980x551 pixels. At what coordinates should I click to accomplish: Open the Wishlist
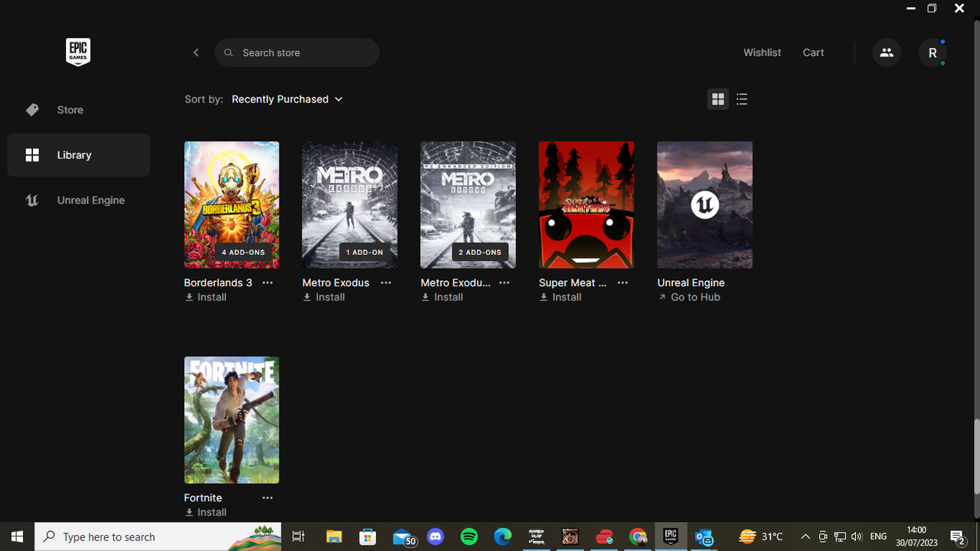click(x=762, y=53)
